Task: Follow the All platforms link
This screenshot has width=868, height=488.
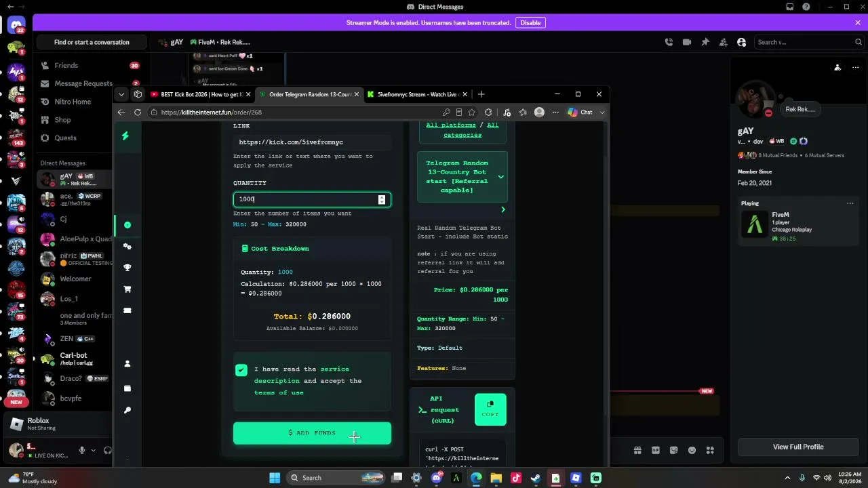Action: pyautogui.click(x=450, y=125)
